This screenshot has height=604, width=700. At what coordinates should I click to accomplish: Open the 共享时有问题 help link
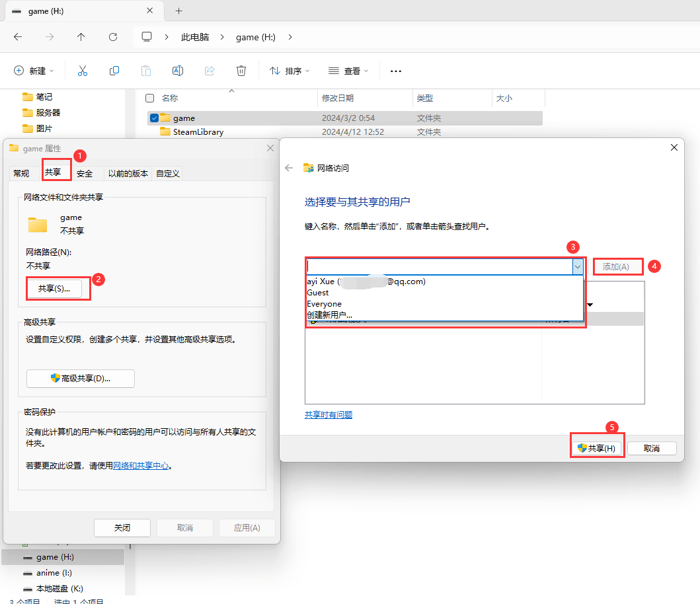(x=329, y=414)
